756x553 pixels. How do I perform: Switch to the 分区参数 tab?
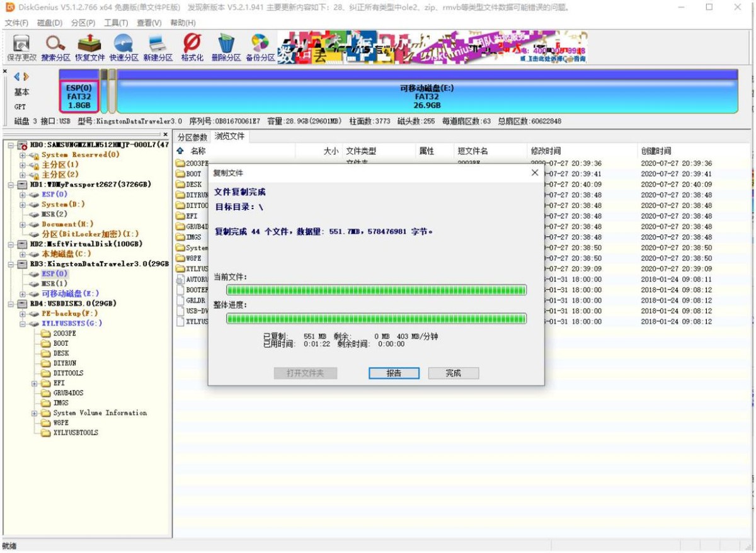(192, 137)
